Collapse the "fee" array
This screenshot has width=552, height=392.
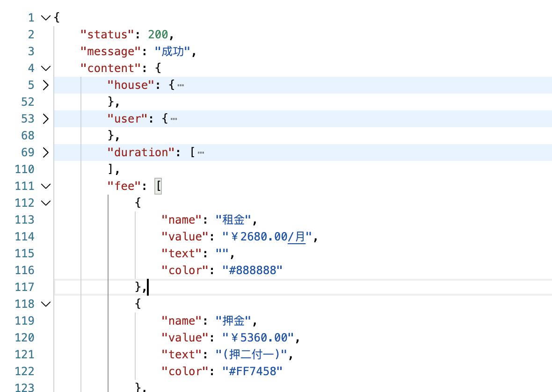[x=45, y=186]
